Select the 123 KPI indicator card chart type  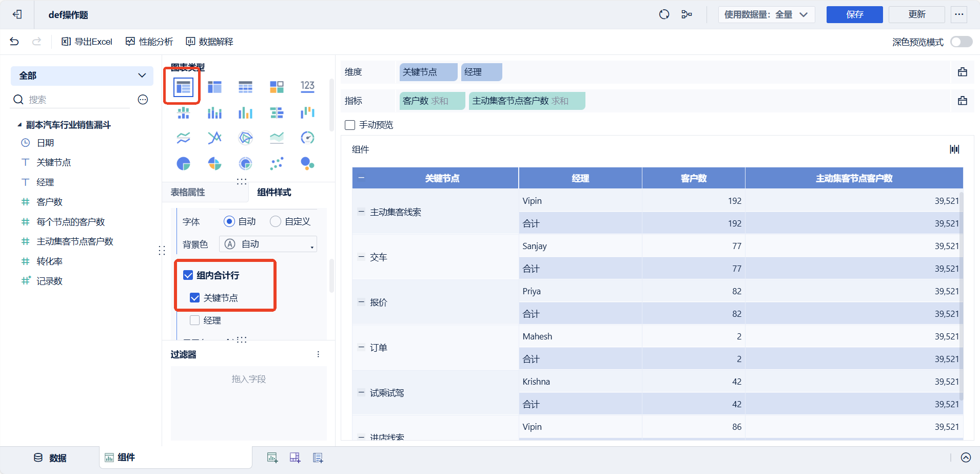[307, 87]
